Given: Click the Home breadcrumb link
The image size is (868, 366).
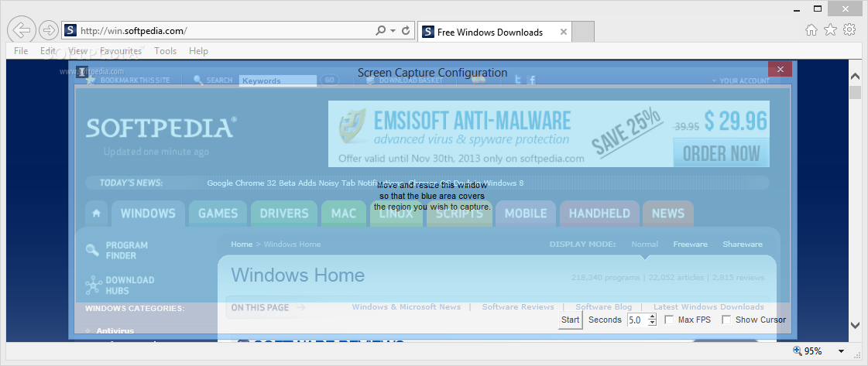Looking at the screenshot, I should [x=242, y=244].
